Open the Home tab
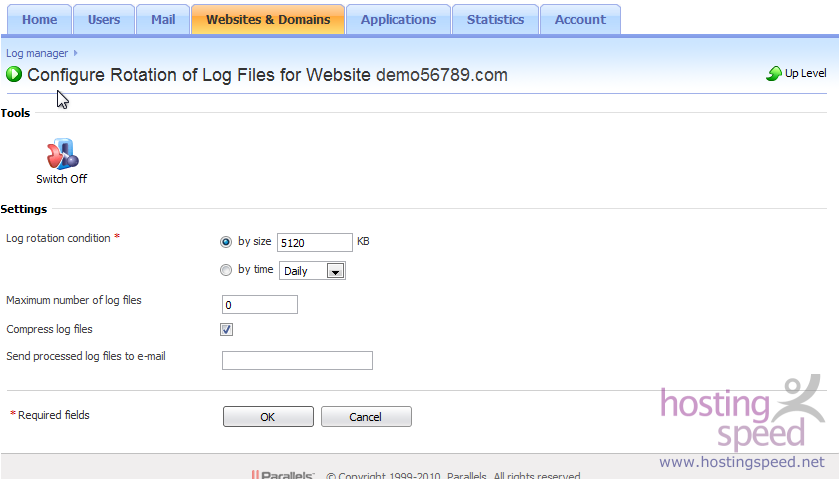Screen dimensions: 840x480 click(39, 20)
